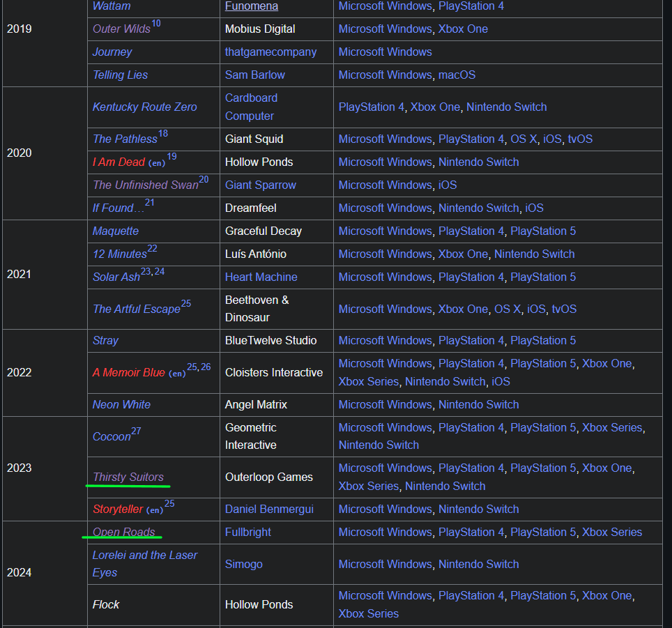Open the Solar Ash article
The height and width of the screenshot is (628, 672).
(116, 277)
